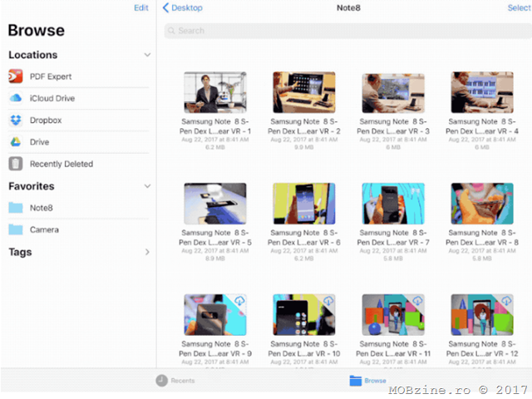Select the PDF Expert label

point(51,76)
